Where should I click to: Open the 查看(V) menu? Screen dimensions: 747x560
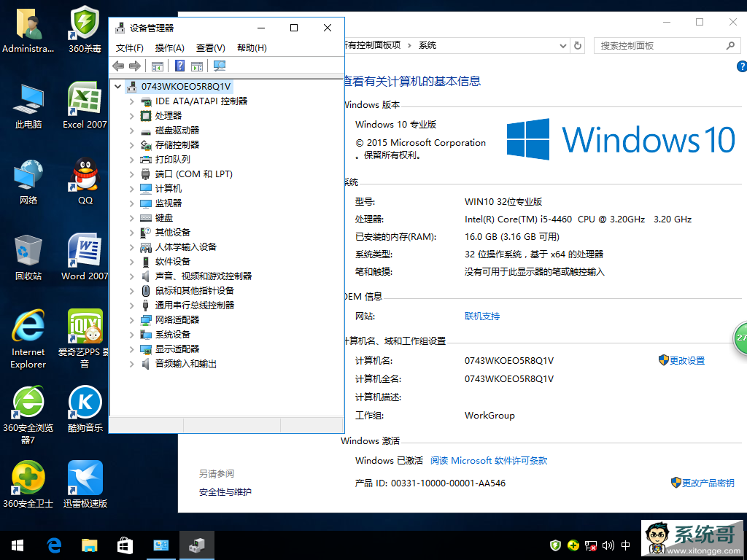211,47
